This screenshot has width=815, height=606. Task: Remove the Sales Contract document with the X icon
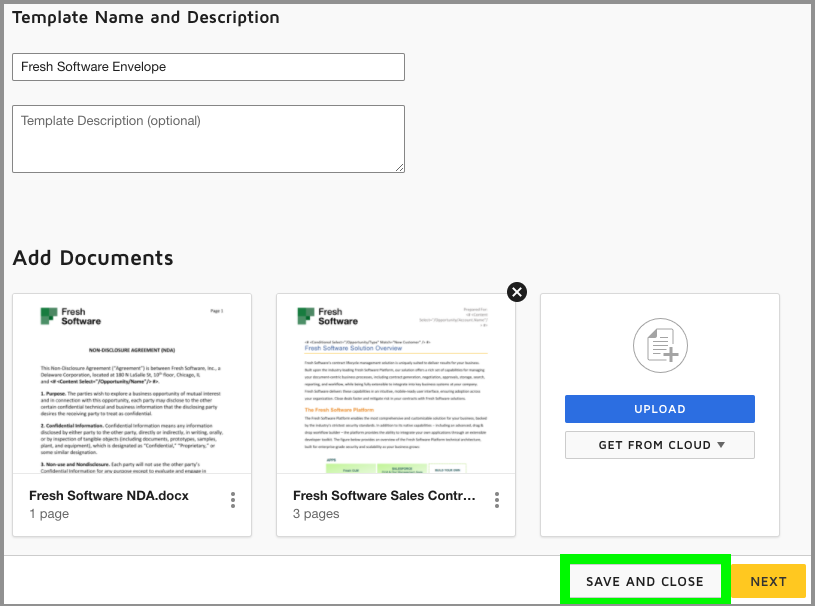(x=516, y=292)
